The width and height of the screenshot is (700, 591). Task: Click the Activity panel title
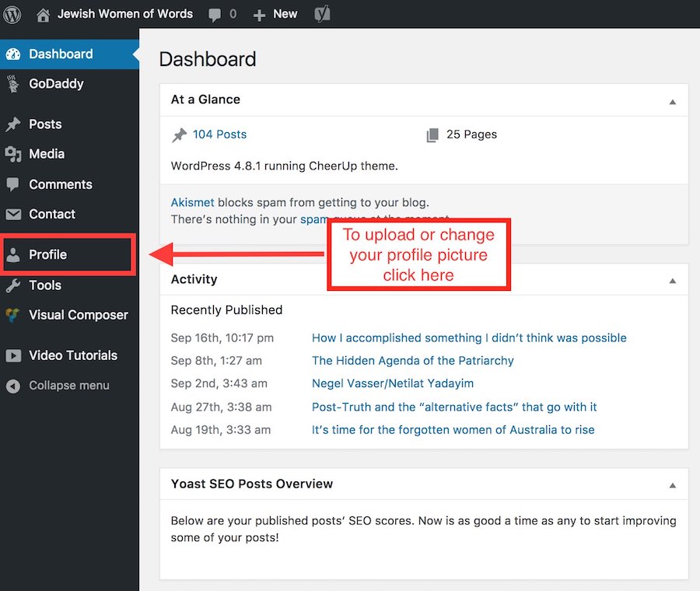[x=194, y=279]
